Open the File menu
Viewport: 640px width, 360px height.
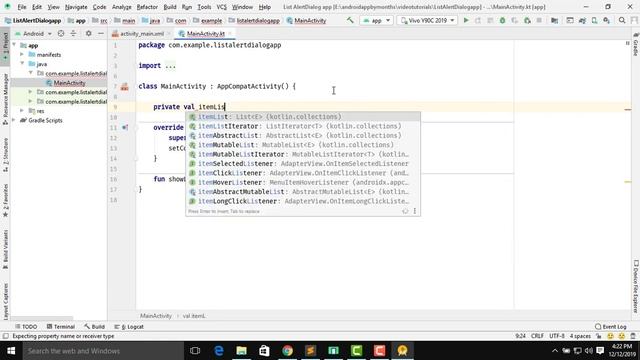click(22, 7)
